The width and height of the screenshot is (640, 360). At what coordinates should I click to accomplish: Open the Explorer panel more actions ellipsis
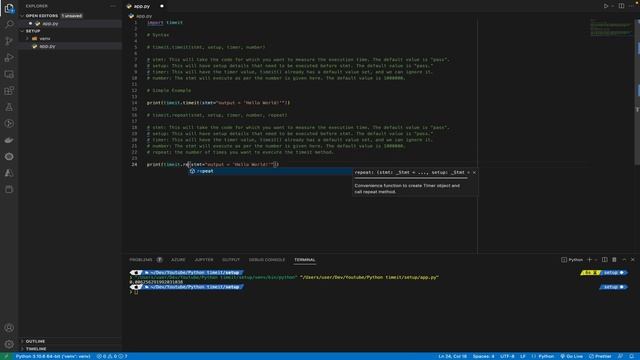click(x=113, y=6)
